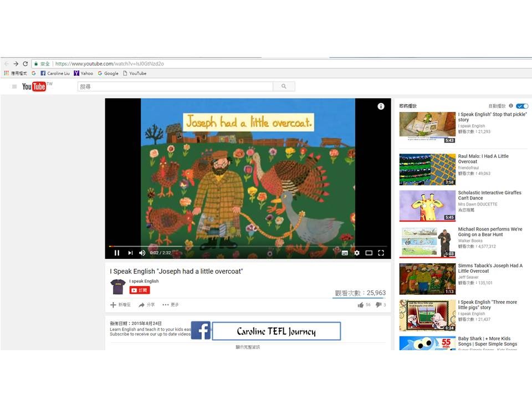Select the URL in the address bar
The width and height of the screenshot is (532, 399).
[110, 63]
